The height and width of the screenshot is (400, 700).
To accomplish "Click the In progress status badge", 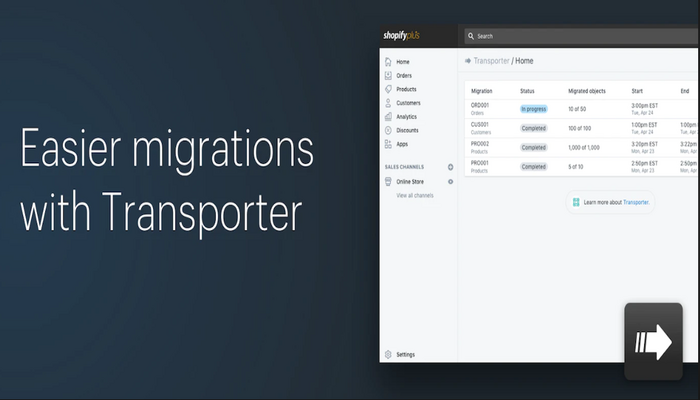I will pyautogui.click(x=533, y=109).
